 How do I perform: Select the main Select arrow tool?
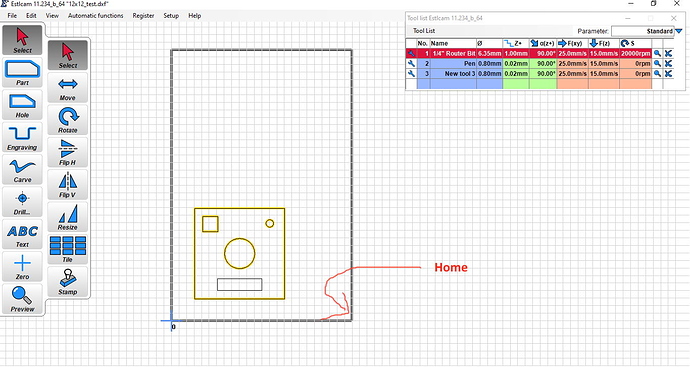click(22, 40)
